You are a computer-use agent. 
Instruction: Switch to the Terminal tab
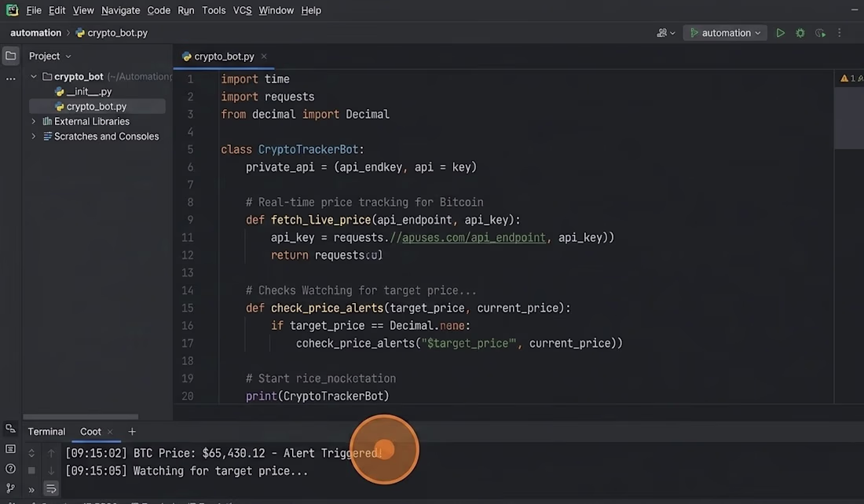pos(46,431)
